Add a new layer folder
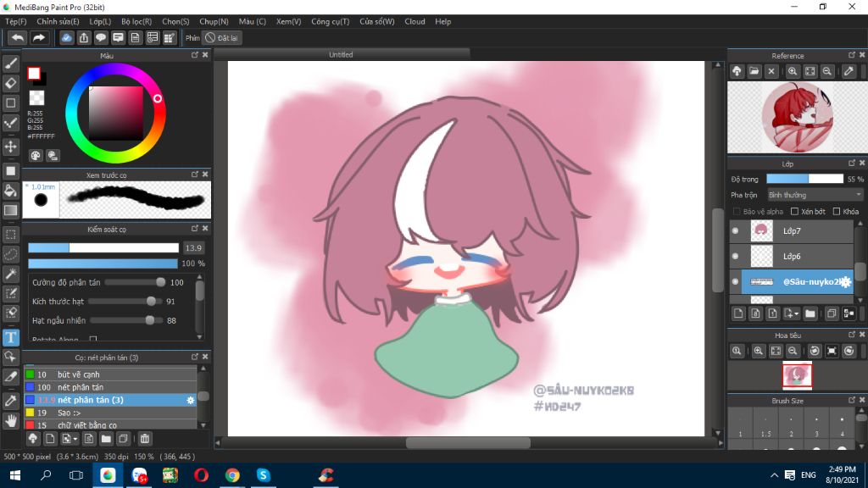Image resolution: width=868 pixels, height=488 pixels. pyautogui.click(x=810, y=313)
